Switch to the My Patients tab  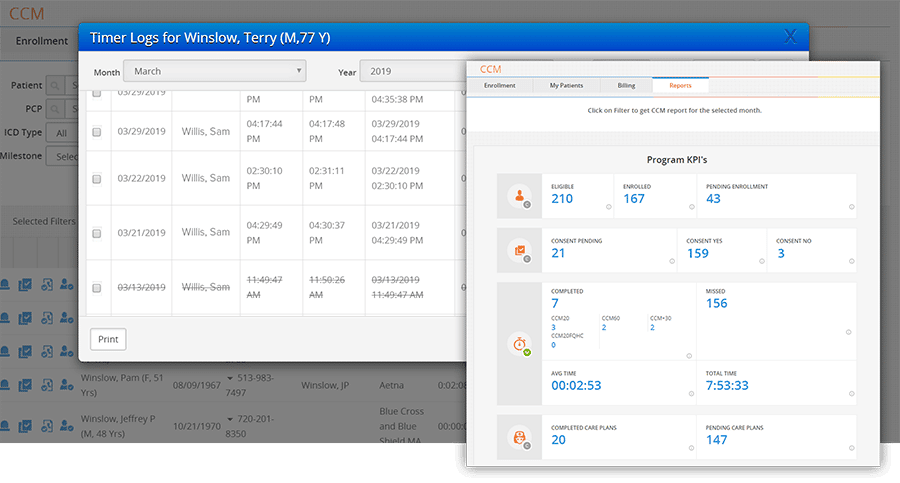566,86
